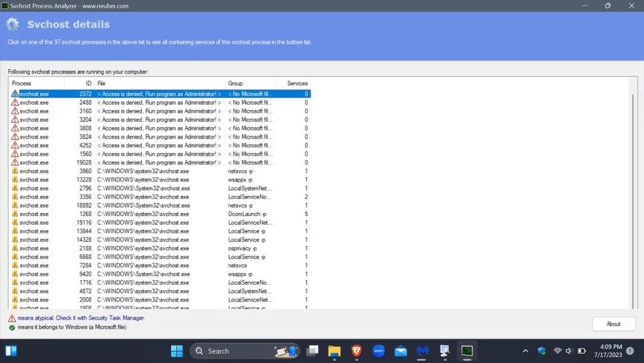The image size is (644, 363).
Task: Sort list by Group column header
Action: (x=250, y=83)
